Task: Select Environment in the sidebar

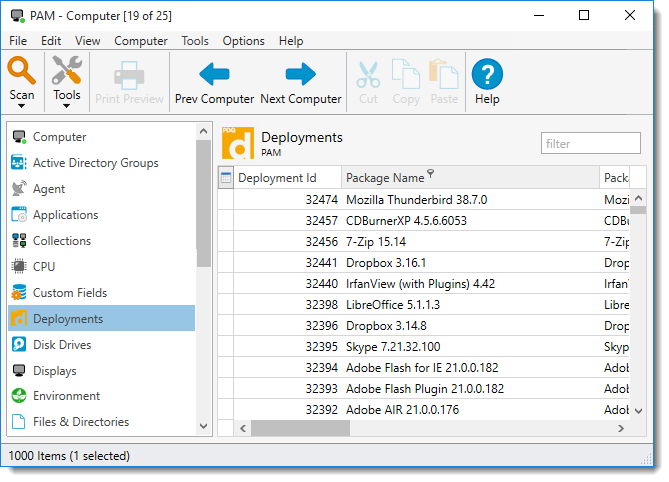Action: [x=102, y=396]
